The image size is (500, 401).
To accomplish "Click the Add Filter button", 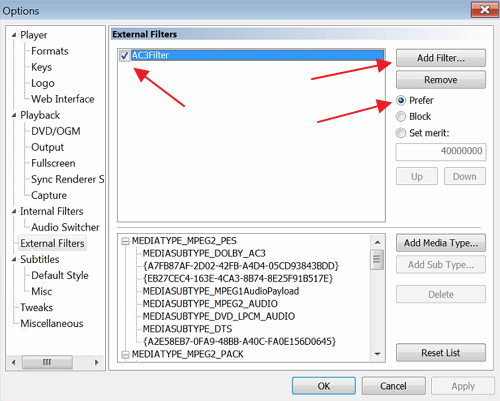I will coord(441,58).
